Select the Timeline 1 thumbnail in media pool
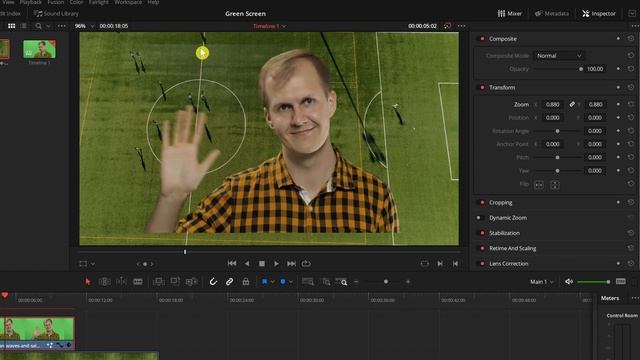The height and width of the screenshot is (360, 640). click(39, 49)
